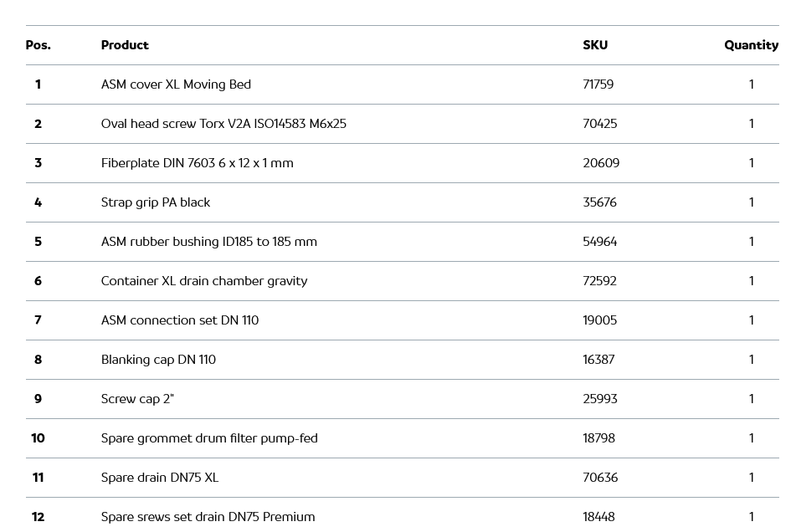
Task: Click the Quantity column header
Action: [751, 45]
